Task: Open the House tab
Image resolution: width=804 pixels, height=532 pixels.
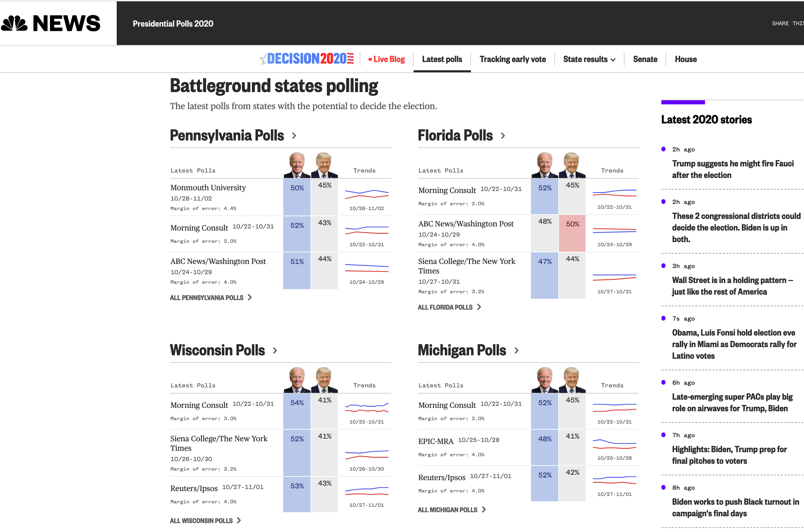Action: [x=686, y=59]
